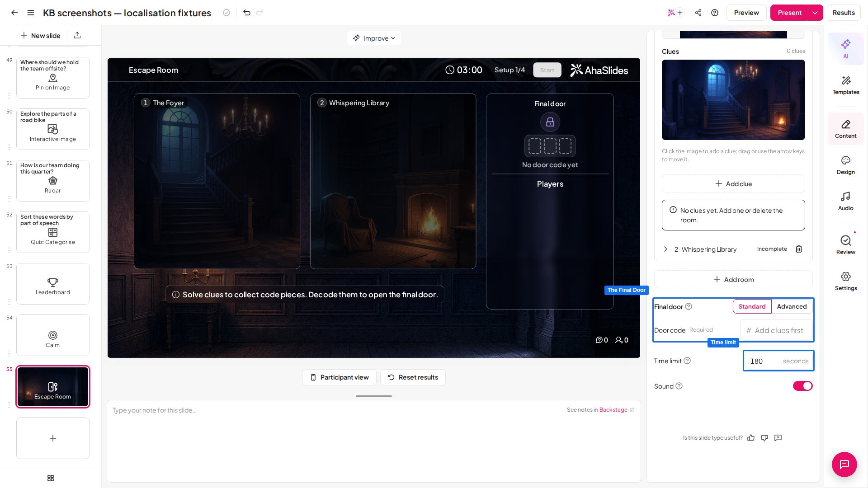The image size is (868, 488).
Task: Click the export upload icon beside New slide
Action: click(77, 35)
